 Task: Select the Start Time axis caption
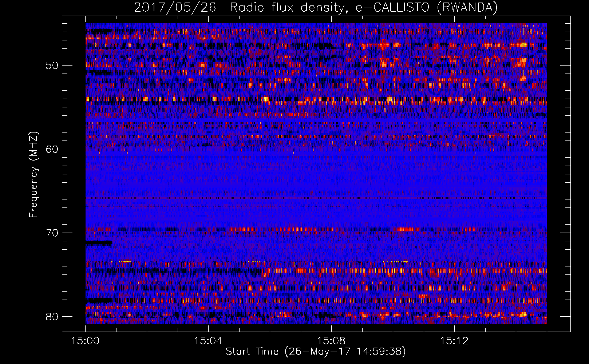click(x=316, y=352)
